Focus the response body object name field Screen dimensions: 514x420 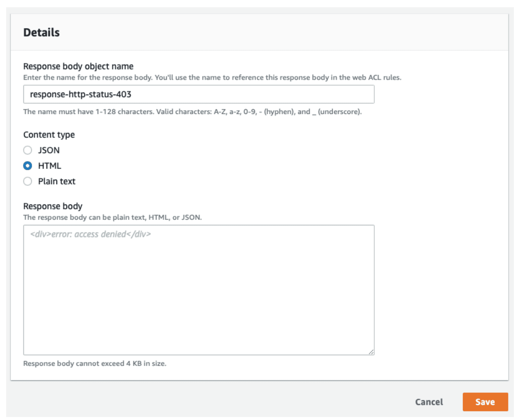[x=199, y=94]
